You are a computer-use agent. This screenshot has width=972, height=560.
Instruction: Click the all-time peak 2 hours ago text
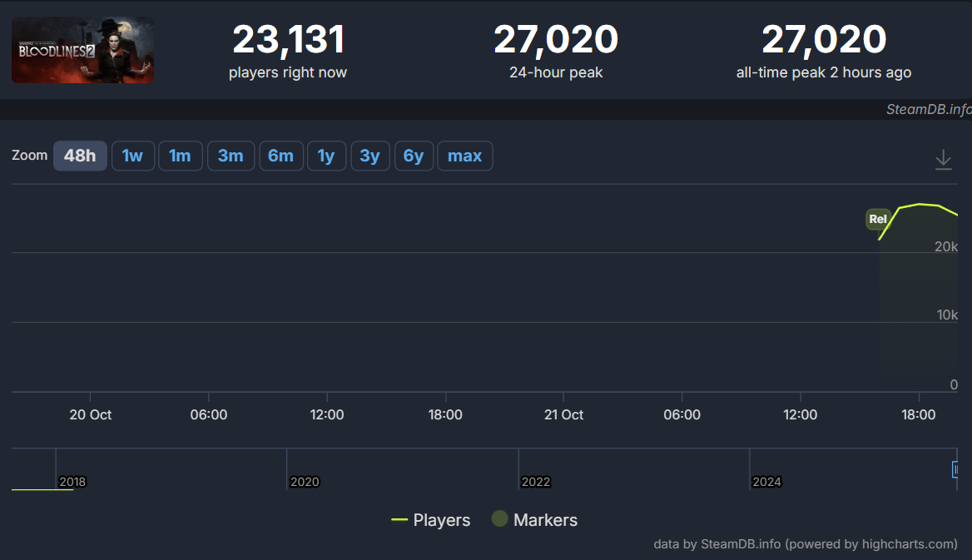tap(824, 72)
